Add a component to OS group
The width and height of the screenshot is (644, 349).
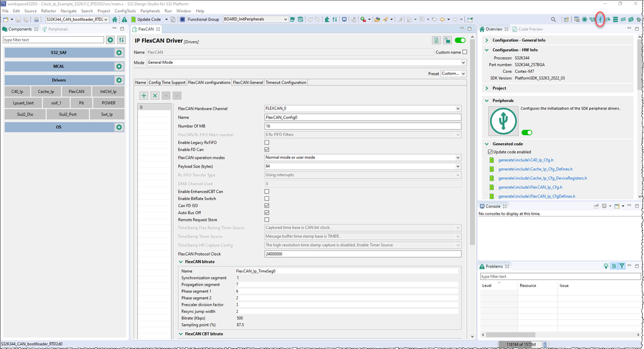(x=119, y=127)
